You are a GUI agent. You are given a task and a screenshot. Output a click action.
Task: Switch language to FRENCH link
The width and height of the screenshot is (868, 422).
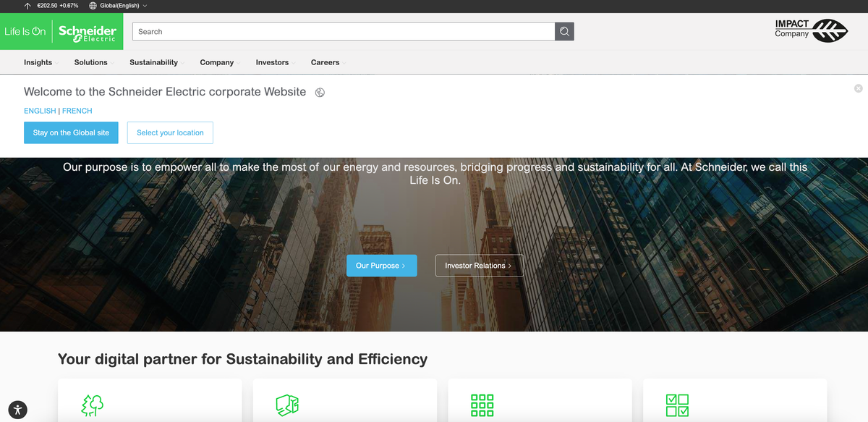[77, 111]
